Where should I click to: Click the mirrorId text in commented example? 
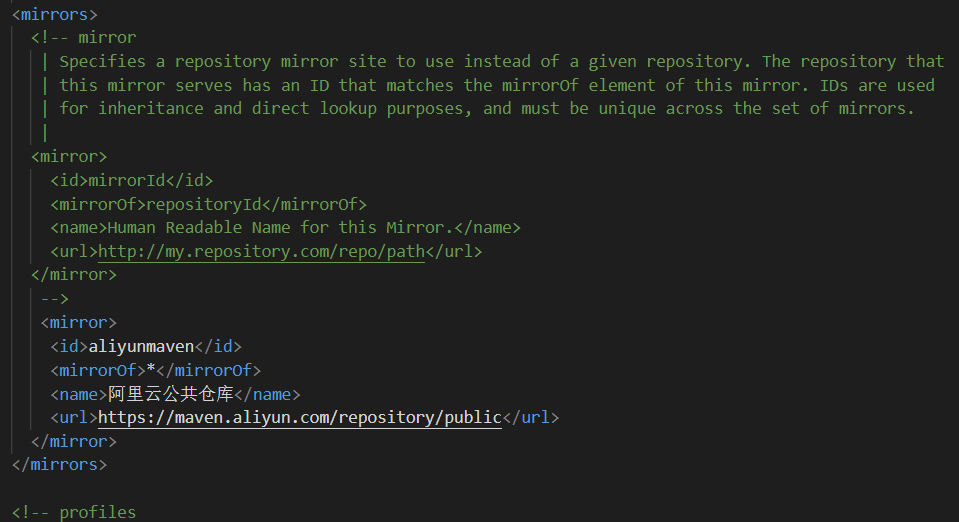127,181
